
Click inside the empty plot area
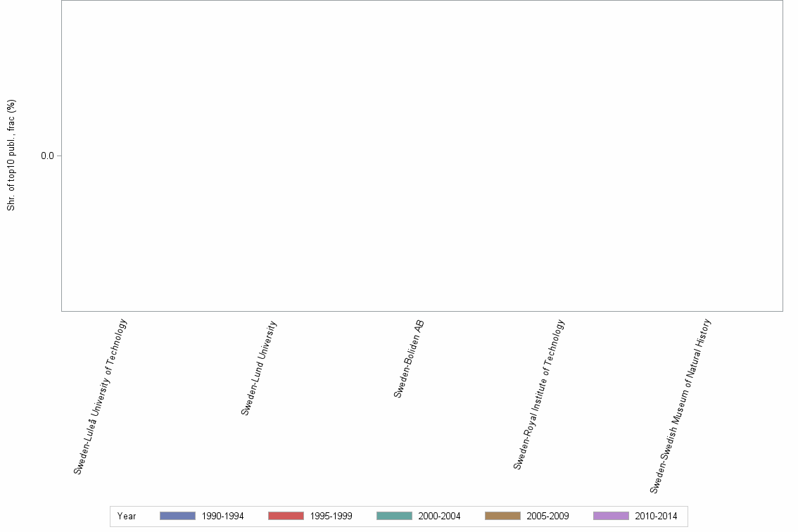click(x=422, y=155)
